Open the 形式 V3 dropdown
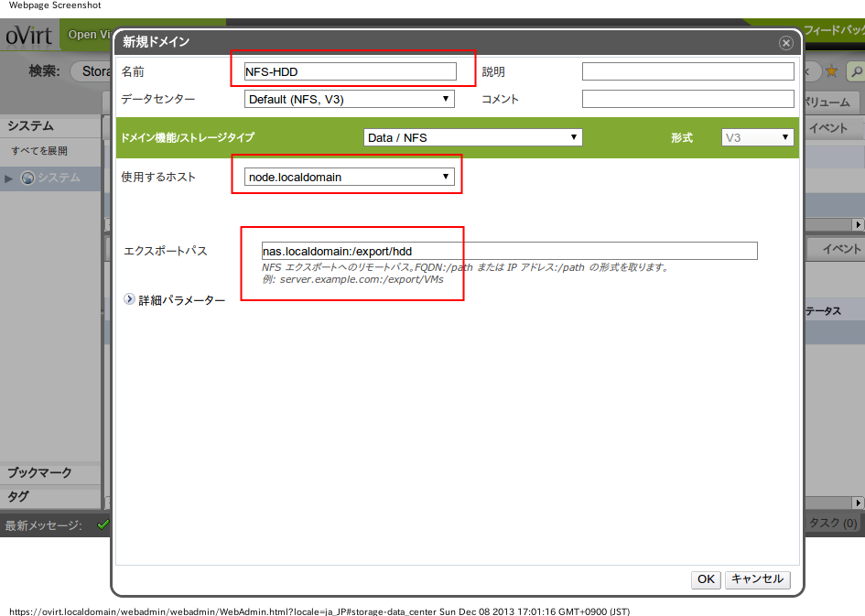865x616 pixels. tap(757, 137)
